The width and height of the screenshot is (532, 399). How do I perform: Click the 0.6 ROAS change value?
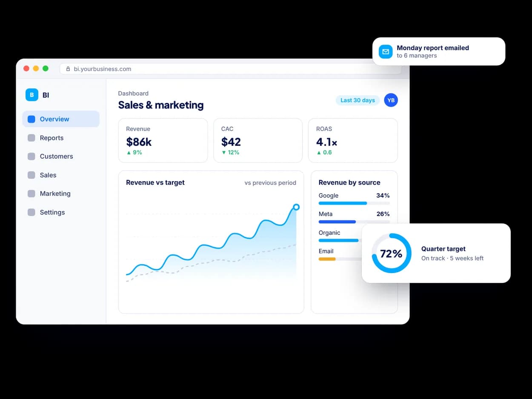(327, 152)
